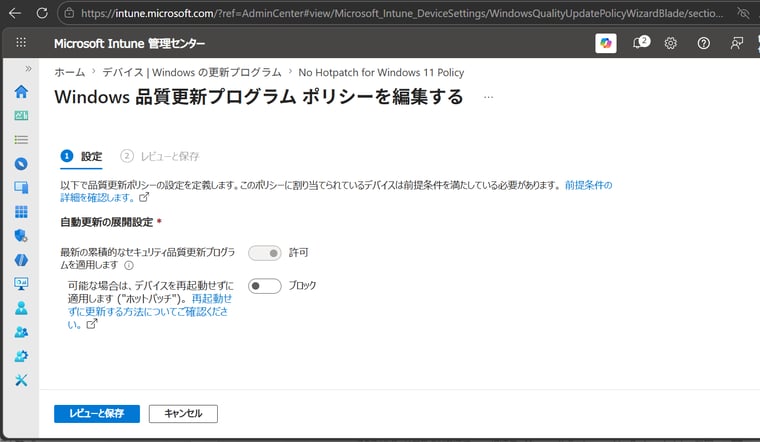Toggle the hotpatch ブロック switch
Viewport: 760px width, 442px height.
click(x=265, y=286)
